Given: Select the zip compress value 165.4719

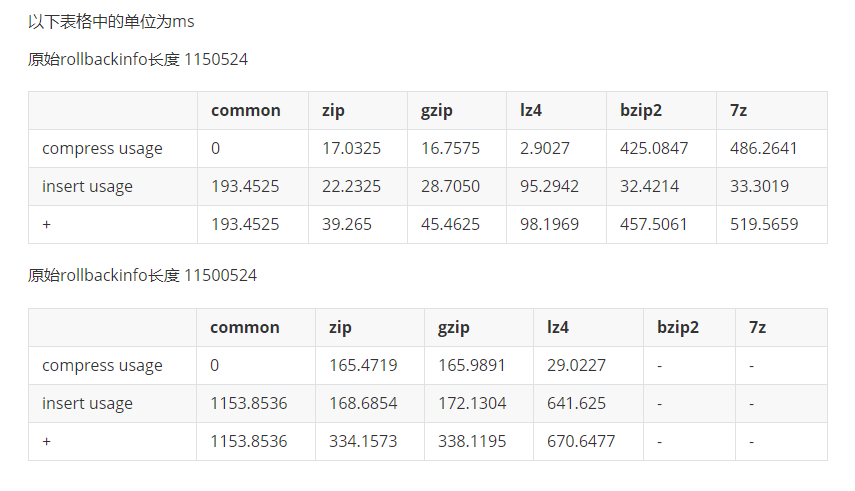Looking at the screenshot, I should pos(363,366).
